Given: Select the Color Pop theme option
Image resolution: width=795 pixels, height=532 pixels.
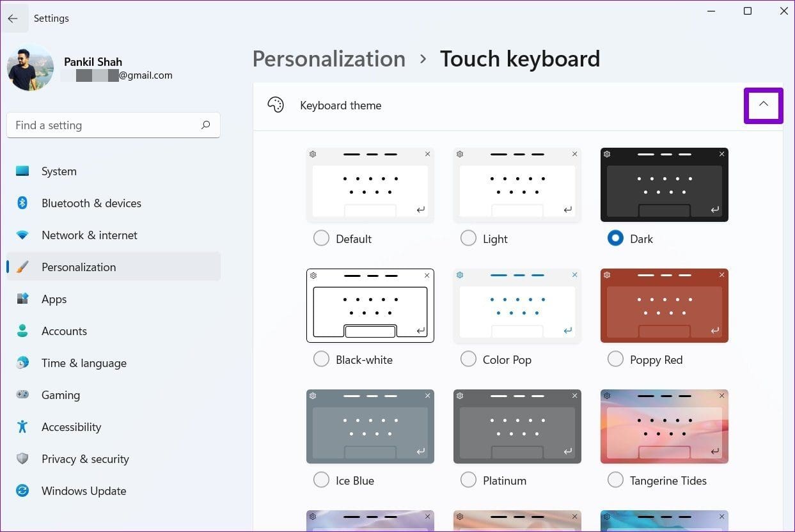Looking at the screenshot, I should 468,358.
